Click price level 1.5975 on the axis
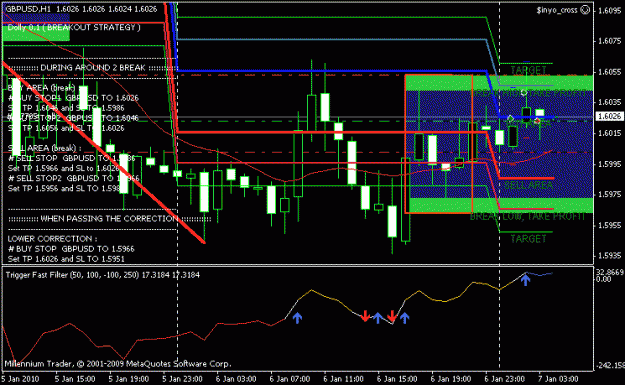Image resolution: width=625 pixels, height=385 pixels. coord(610,194)
